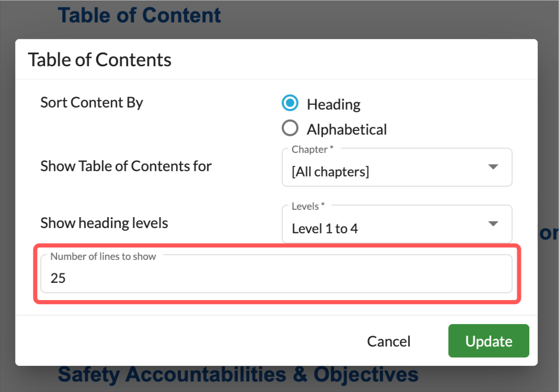Click the Safety Accountabilities & Objectives heading
Screen dimensions: 559x392
point(238,374)
